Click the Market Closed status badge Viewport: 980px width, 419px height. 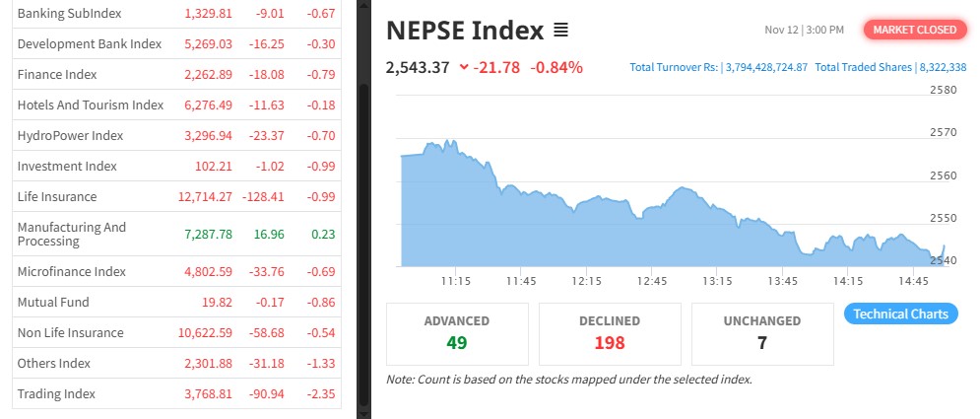pos(913,30)
